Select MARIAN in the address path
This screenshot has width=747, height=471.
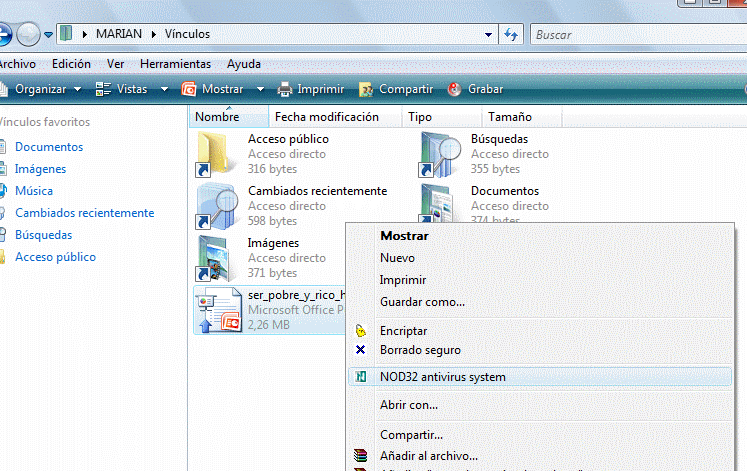pyautogui.click(x=119, y=34)
